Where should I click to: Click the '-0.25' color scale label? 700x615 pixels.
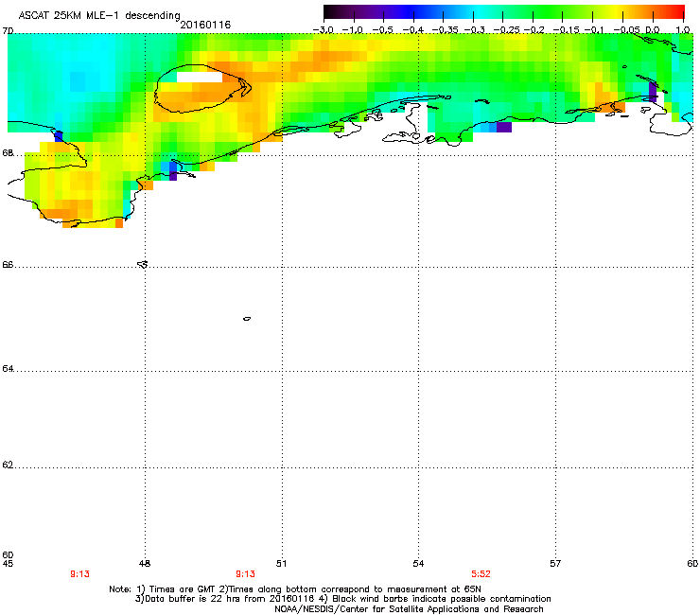click(507, 30)
